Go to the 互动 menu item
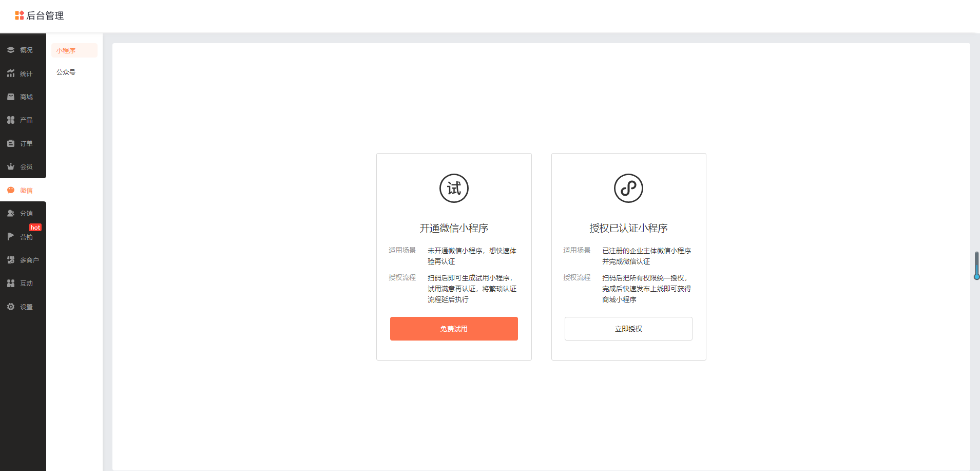Image resolution: width=980 pixels, height=471 pixels. coord(23,283)
